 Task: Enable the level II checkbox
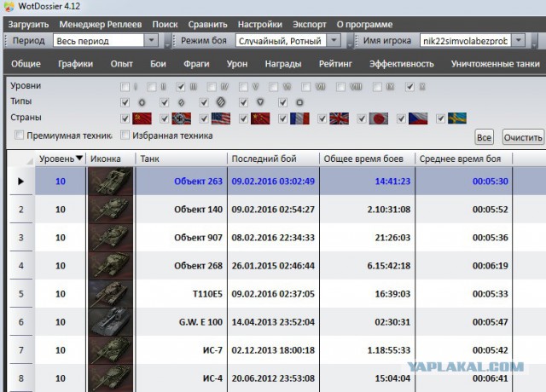coord(152,87)
